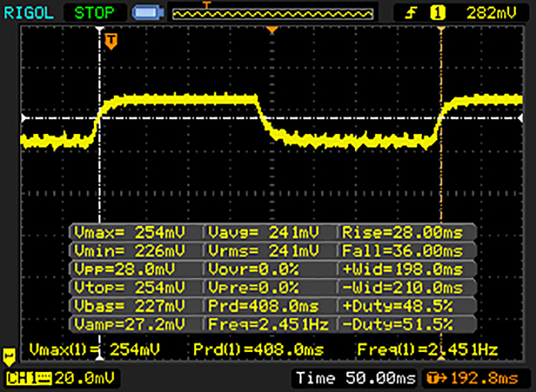Image resolution: width=536 pixels, height=392 pixels.
Task: Click the Vmax= 254mV measurement cell
Action: click(x=136, y=233)
